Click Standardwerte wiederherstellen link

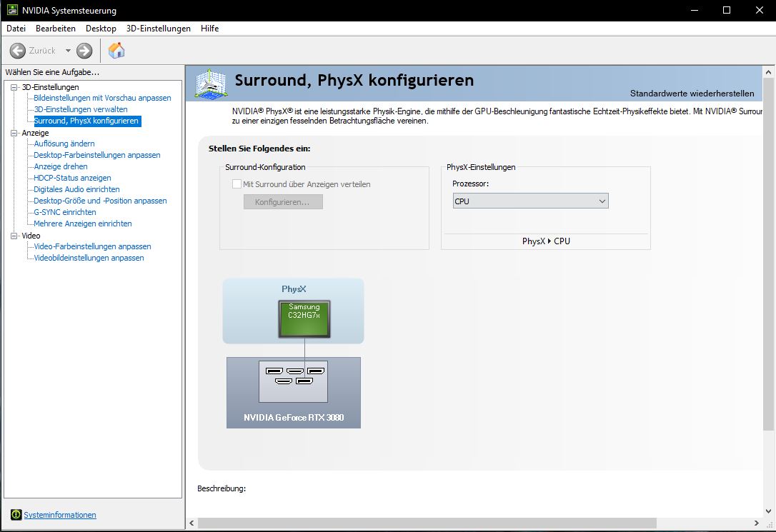pos(692,94)
